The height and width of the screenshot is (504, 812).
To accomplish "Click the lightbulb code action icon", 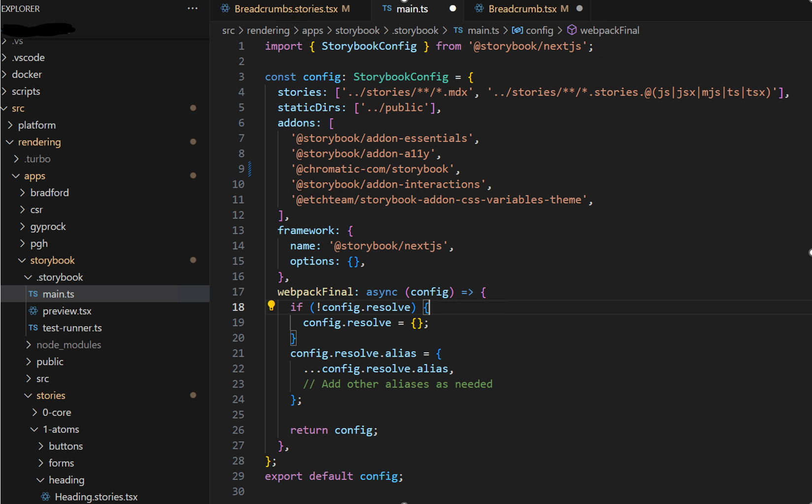I will (271, 306).
